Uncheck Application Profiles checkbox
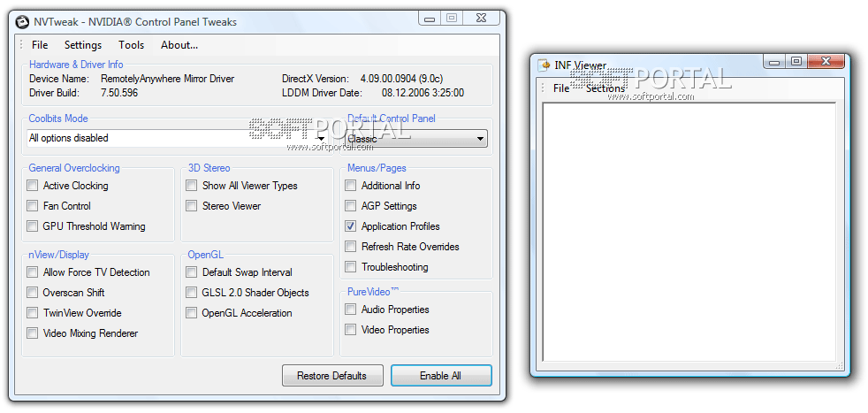Viewport: 868px width, 413px height. coord(350,226)
